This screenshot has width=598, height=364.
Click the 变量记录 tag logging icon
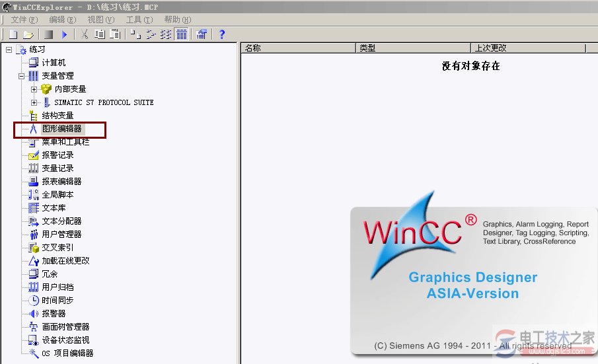(x=34, y=168)
